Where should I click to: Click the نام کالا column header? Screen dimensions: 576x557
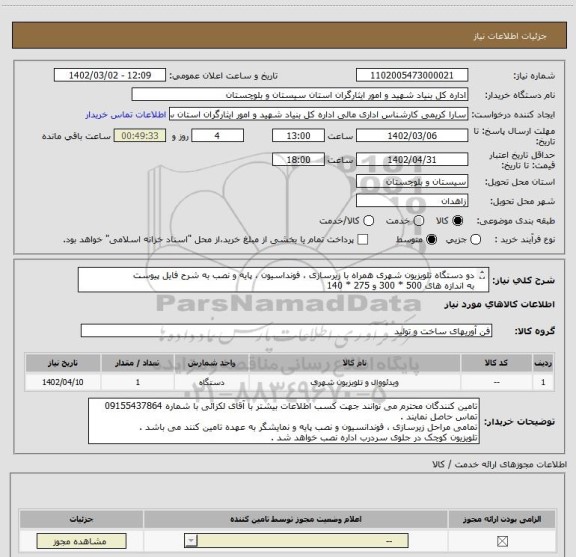(354, 363)
